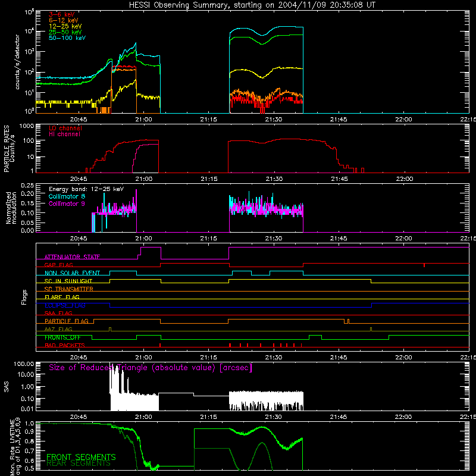Click the HI channel legend label

(x=64, y=134)
